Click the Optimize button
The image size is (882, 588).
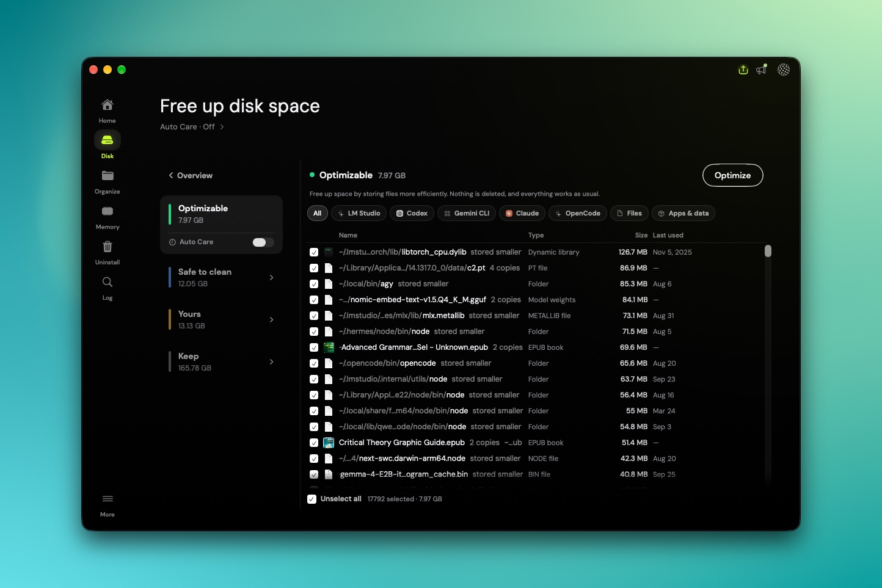(733, 175)
